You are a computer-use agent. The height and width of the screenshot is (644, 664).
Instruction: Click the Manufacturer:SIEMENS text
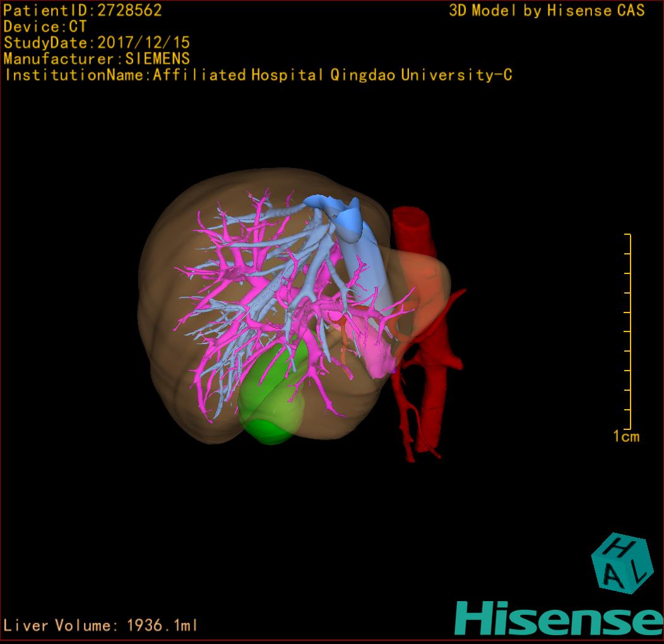[97, 59]
